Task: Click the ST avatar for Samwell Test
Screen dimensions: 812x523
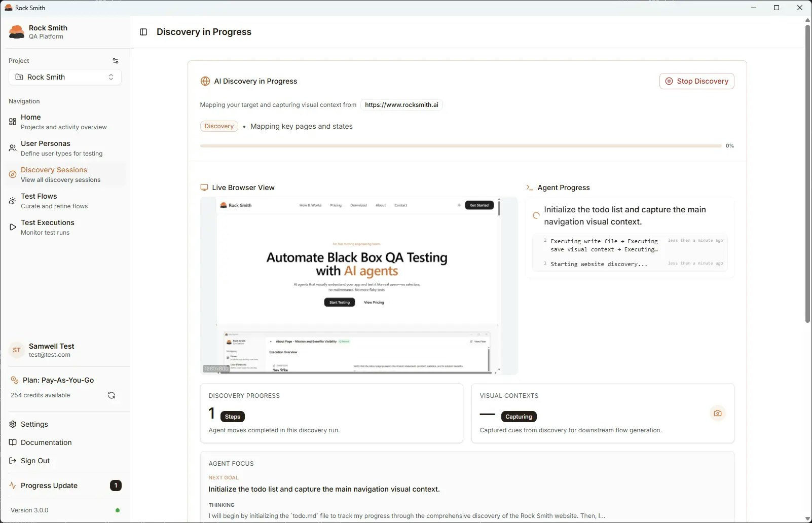Action: click(x=16, y=350)
